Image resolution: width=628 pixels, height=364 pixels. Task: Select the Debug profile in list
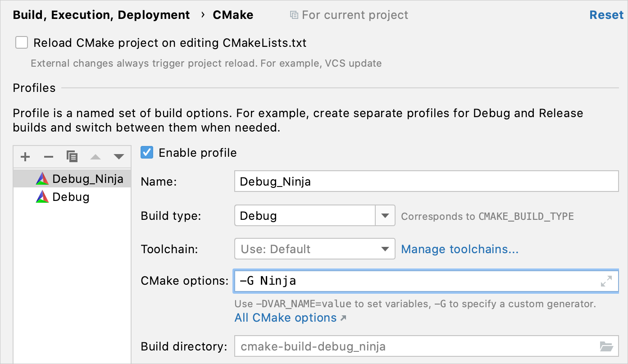[71, 197]
